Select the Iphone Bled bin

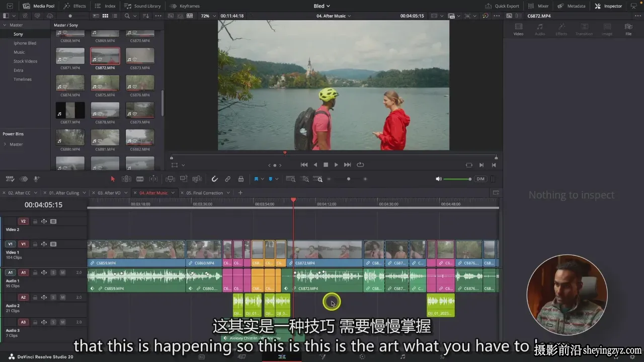25,43
